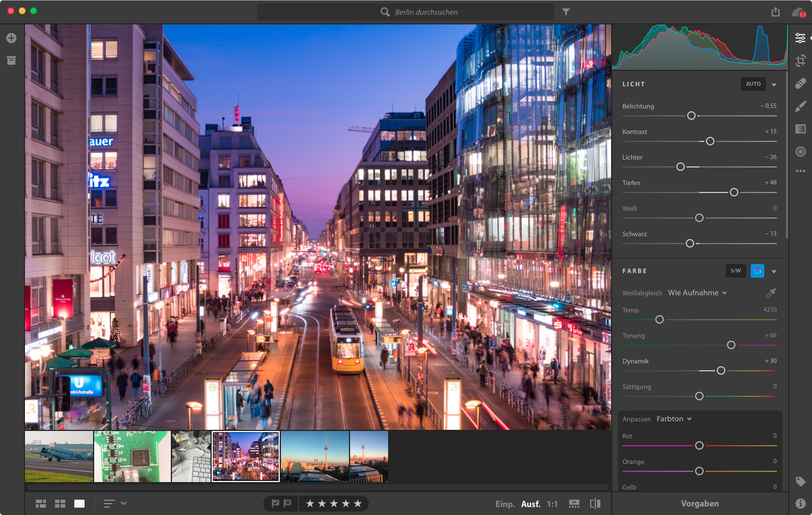The image size is (812, 515).
Task: Open the cloud sync status icon
Action: 798,12
